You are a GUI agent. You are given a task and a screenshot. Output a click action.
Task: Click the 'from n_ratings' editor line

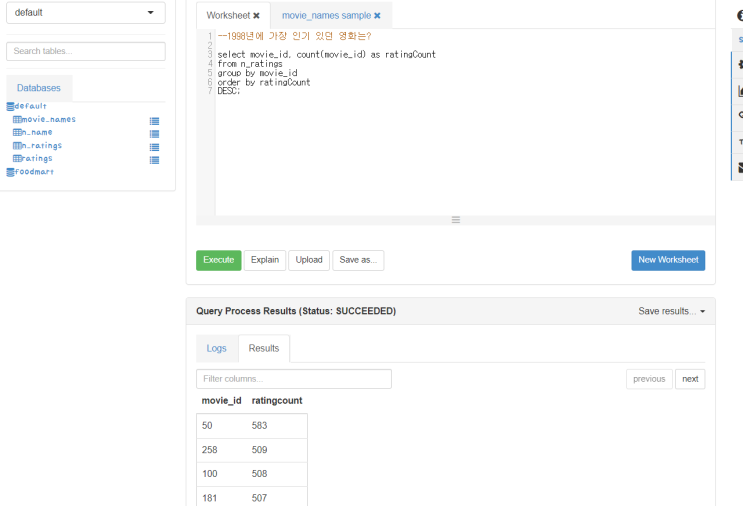coord(250,63)
